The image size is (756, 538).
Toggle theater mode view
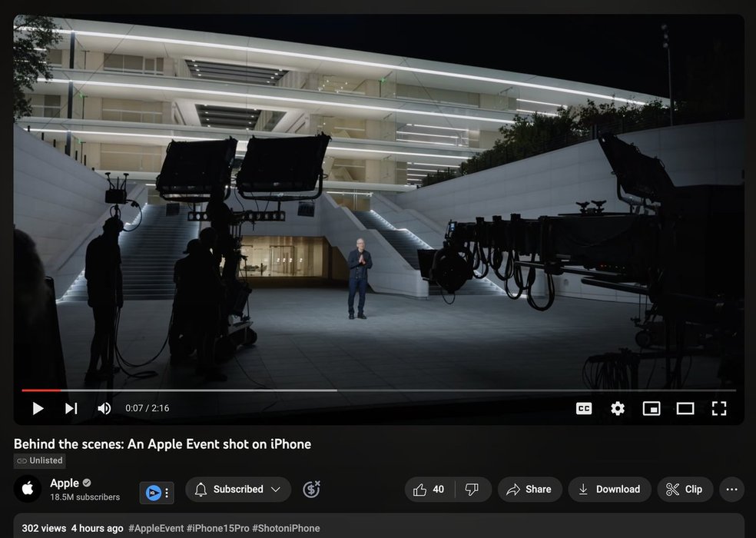coord(685,409)
